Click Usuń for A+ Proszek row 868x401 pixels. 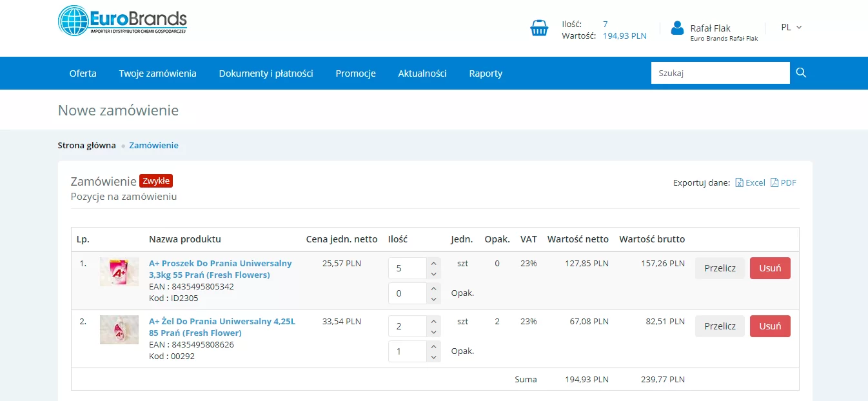[x=770, y=268]
